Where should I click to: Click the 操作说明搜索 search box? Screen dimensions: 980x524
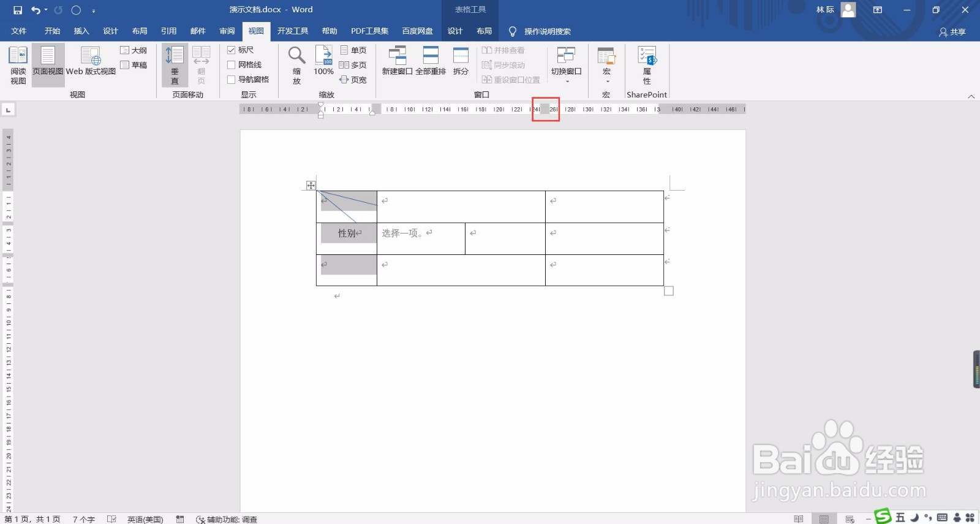coord(541,31)
